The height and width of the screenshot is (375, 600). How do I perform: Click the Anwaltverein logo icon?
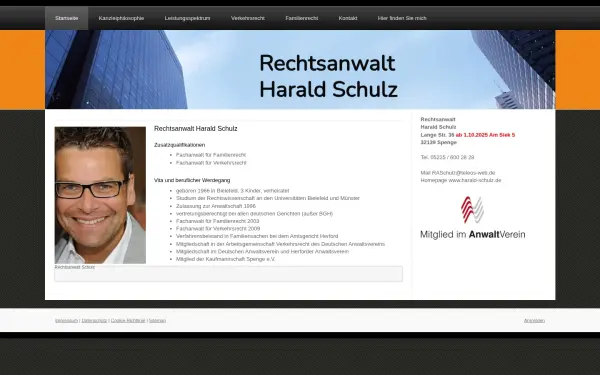473,209
